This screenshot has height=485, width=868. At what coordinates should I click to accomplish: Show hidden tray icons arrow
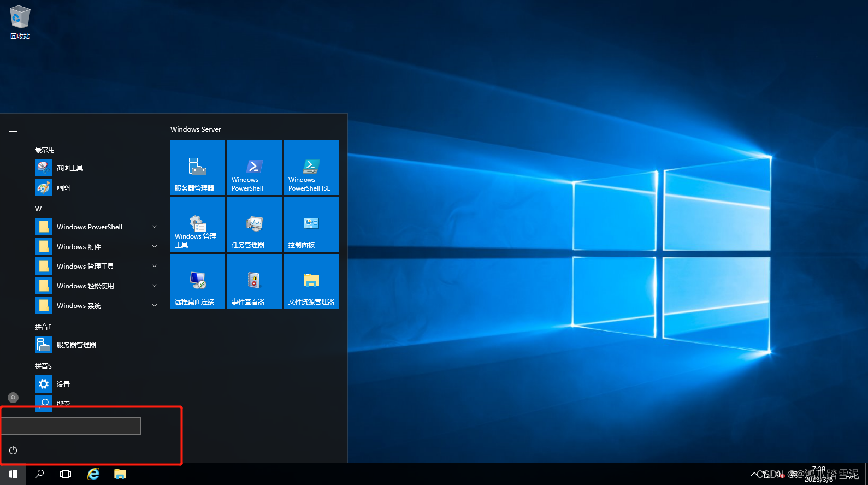coord(754,474)
